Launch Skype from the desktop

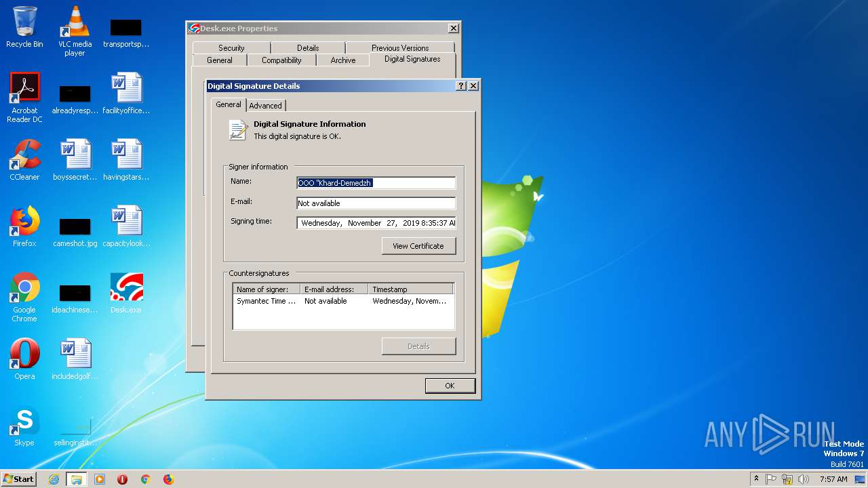pos(24,426)
